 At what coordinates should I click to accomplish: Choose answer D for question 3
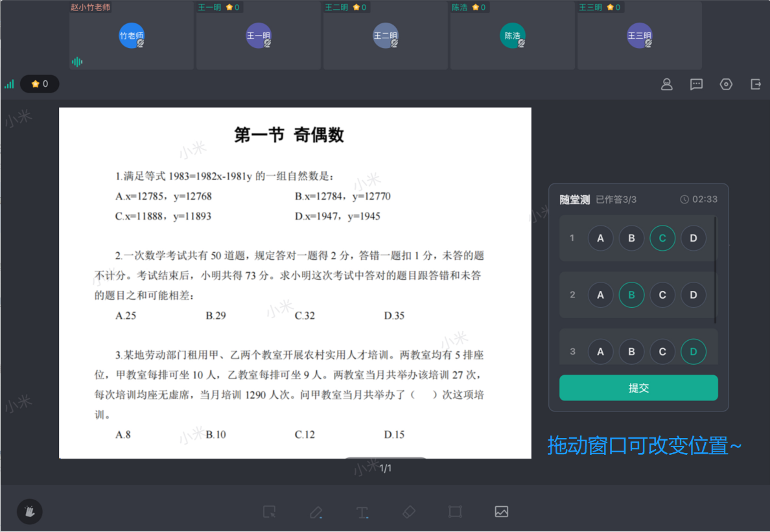pos(694,351)
